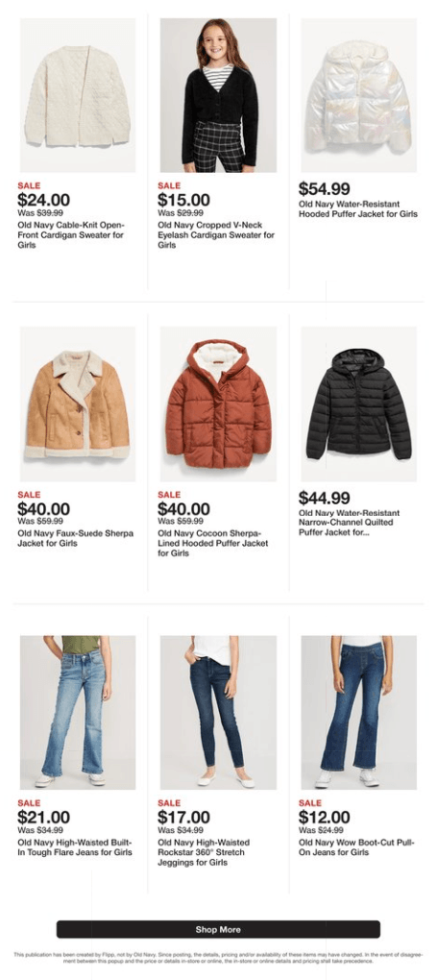Open Cocoon Sherpa-Lined Hooded Puffer Jacket title
437x980 pixels.
point(212,544)
